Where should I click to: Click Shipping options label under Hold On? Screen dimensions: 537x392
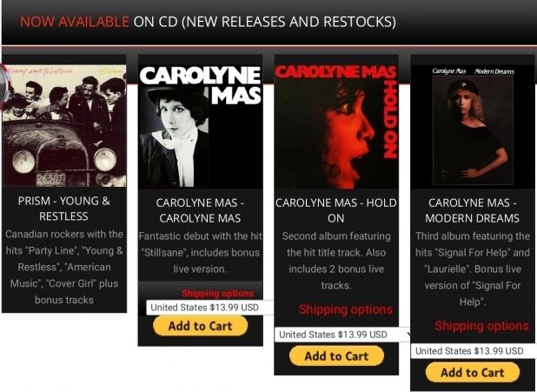[x=346, y=309]
